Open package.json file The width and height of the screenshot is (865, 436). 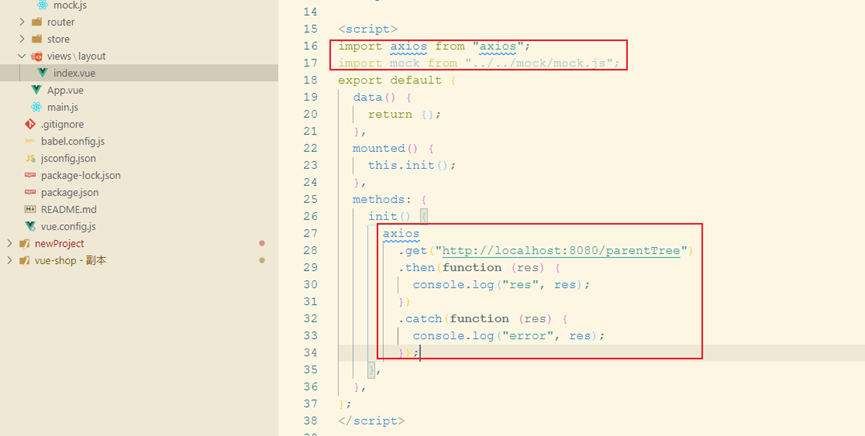coord(70,193)
